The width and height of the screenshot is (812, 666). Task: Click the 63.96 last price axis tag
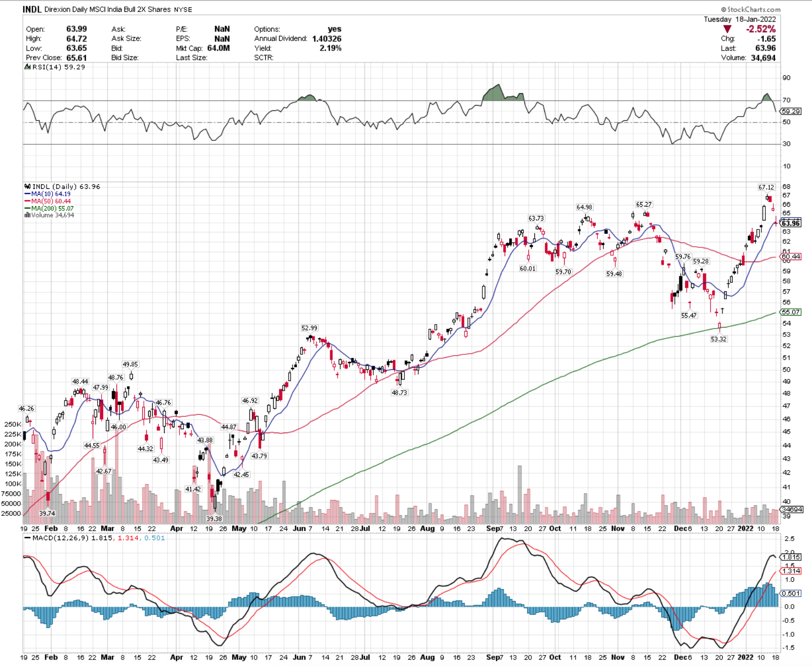[791, 223]
